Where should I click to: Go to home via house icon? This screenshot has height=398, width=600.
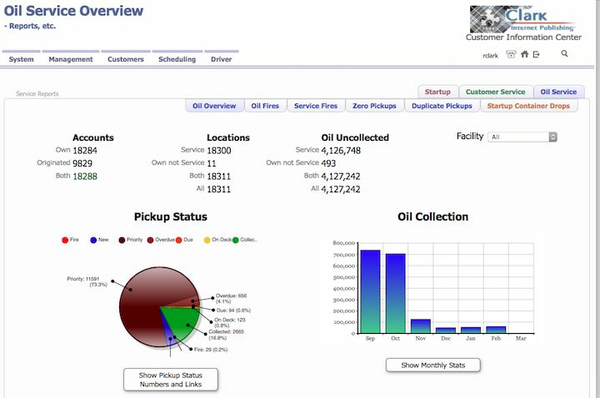coord(525,54)
